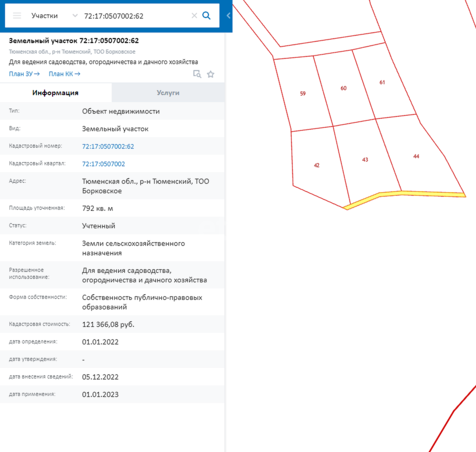This screenshot has width=476, height=452.
Task: Click the date 01.01.2023
Action: pyautogui.click(x=100, y=394)
